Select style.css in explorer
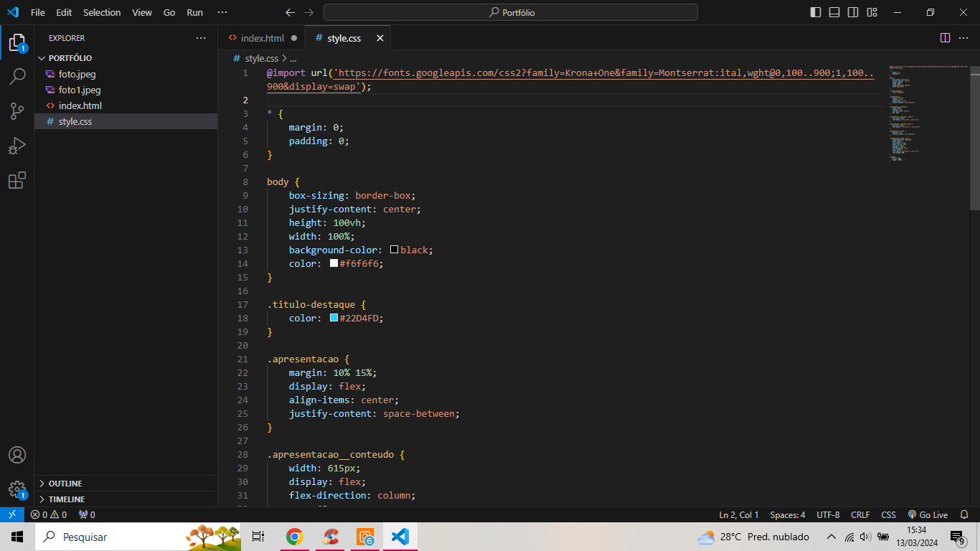 (x=126, y=121)
